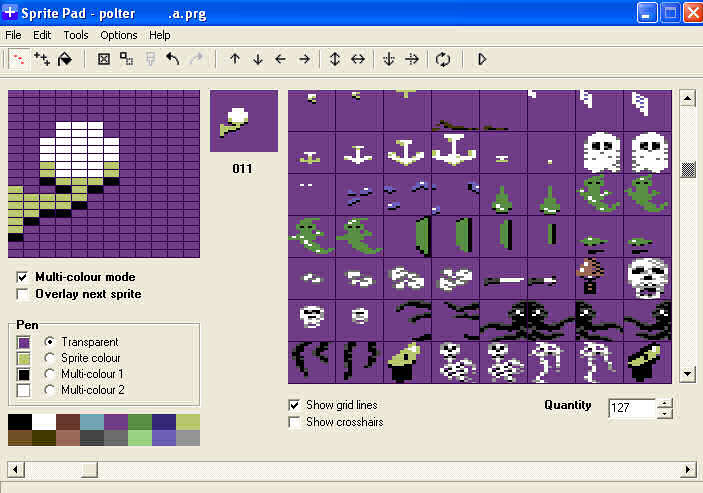Decrease Quantity with the down spinner arrow
Viewport: 703px width, 493px height.
coord(665,413)
